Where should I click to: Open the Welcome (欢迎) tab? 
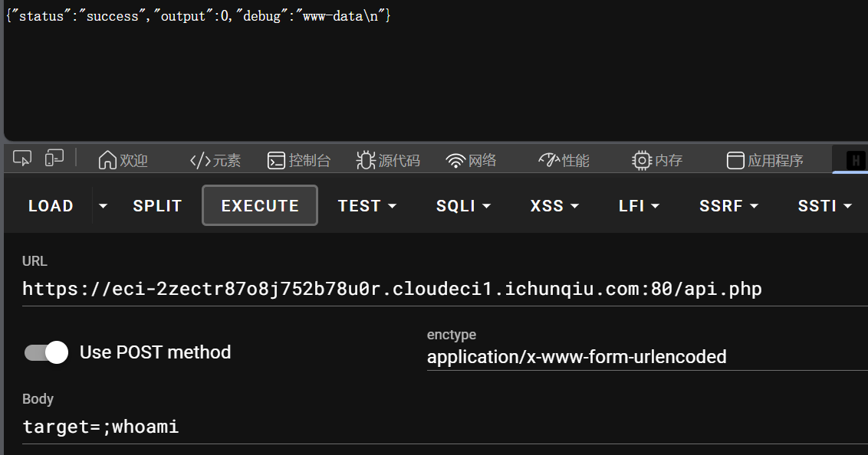(123, 160)
